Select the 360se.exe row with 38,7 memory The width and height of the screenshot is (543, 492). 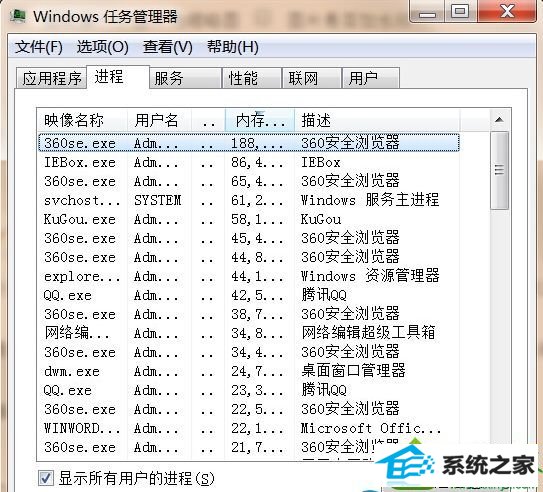[x=249, y=314]
